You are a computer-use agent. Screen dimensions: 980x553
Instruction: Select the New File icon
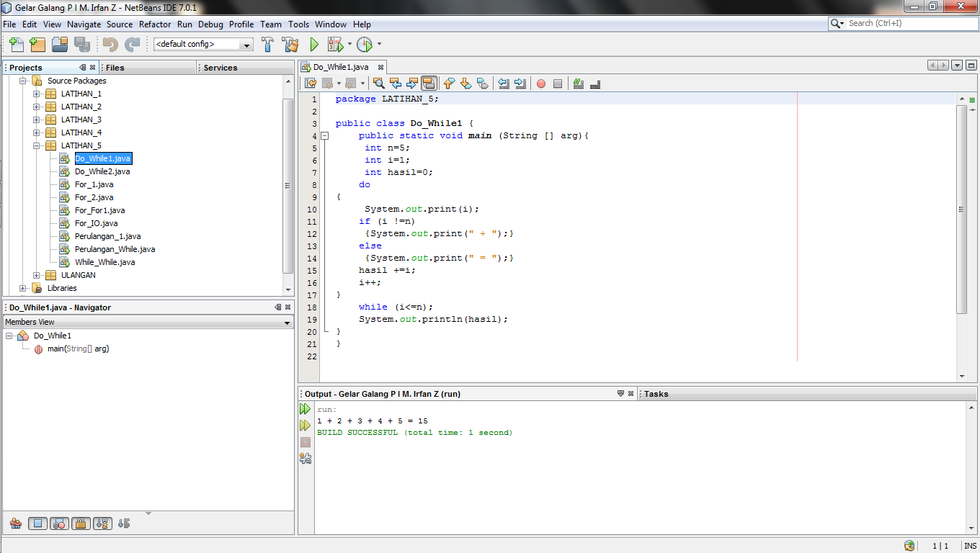(15, 45)
